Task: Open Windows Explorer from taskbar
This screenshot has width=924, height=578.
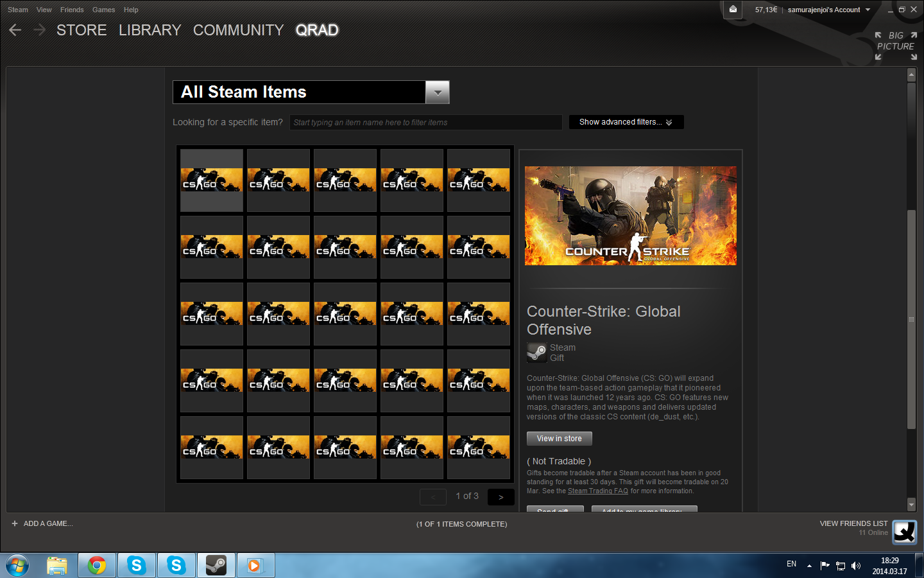Action: [x=57, y=566]
